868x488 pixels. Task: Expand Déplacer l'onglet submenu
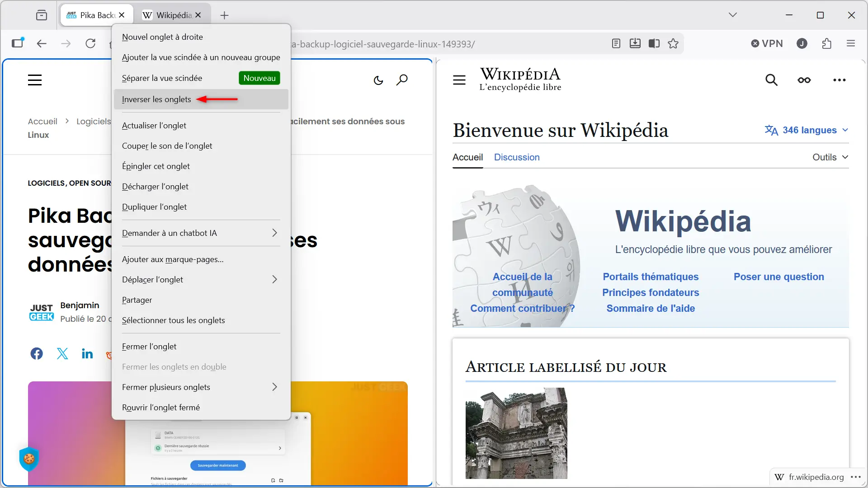tap(201, 280)
